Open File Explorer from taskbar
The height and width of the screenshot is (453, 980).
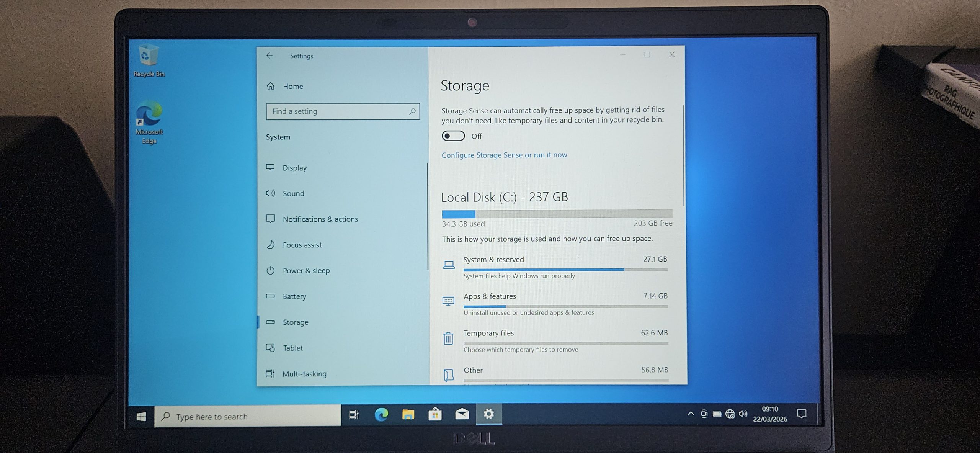click(x=408, y=414)
